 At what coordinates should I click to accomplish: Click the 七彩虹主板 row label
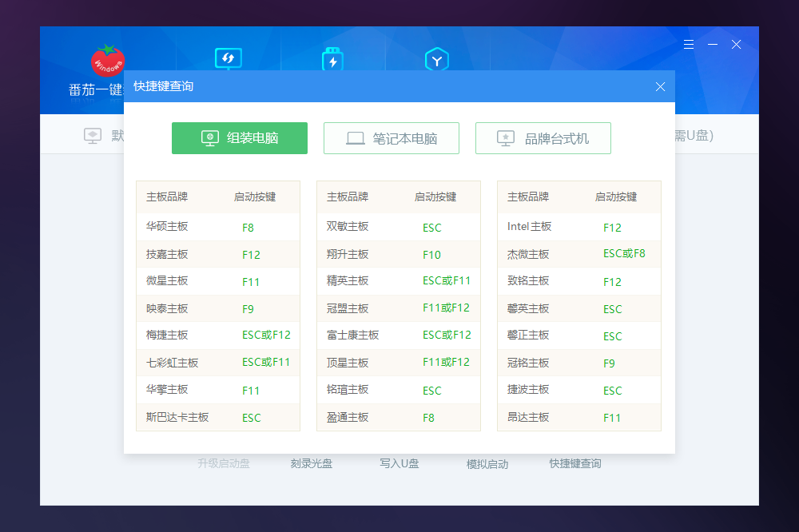click(x=173, y=363)
